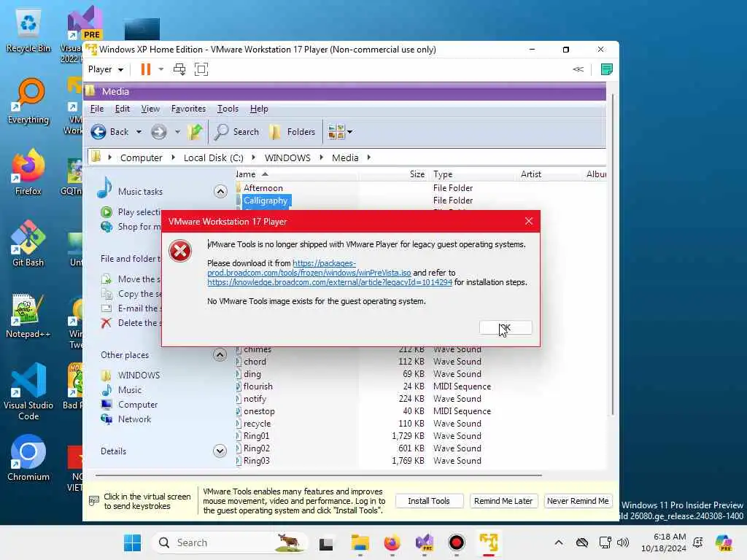The image size is (747, 560).
Task: Click Local Disk (C:) in the address bar
Action: coord(214,157)
